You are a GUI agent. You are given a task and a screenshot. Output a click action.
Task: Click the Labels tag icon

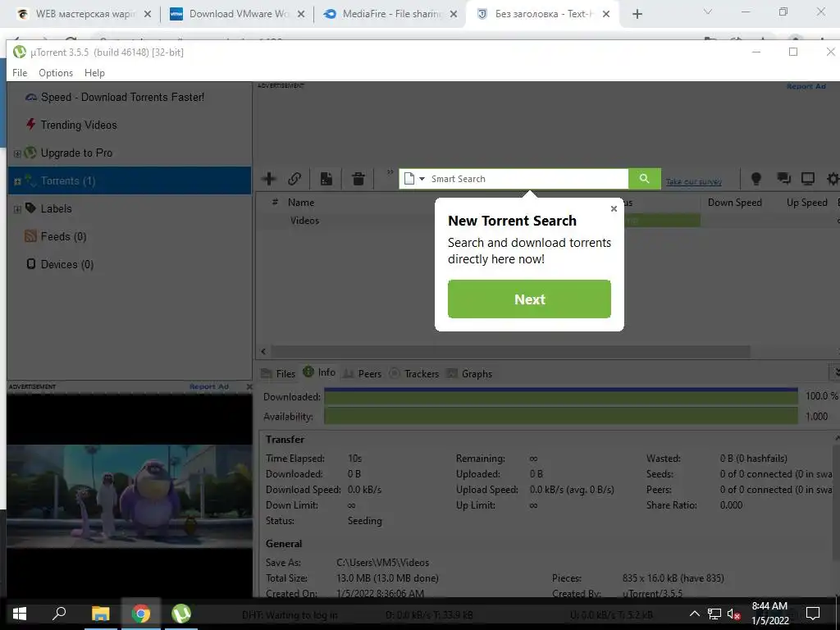coord(30,208)
